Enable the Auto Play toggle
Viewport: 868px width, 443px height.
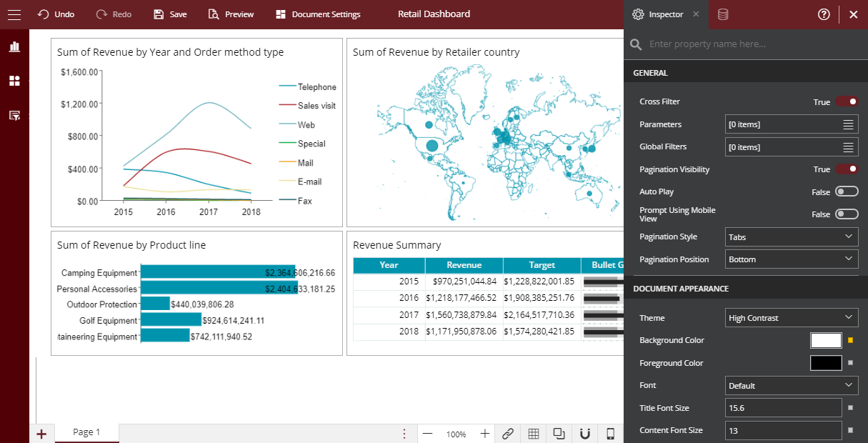tap(847, 192)
